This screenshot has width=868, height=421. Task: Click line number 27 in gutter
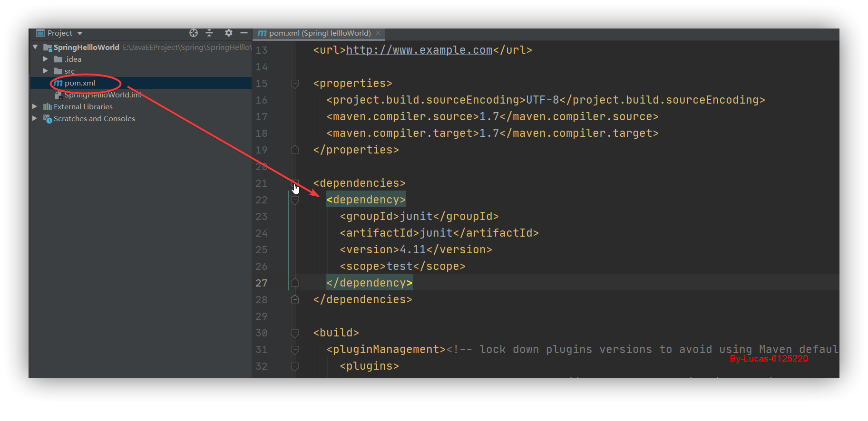[x=262, y=283]
